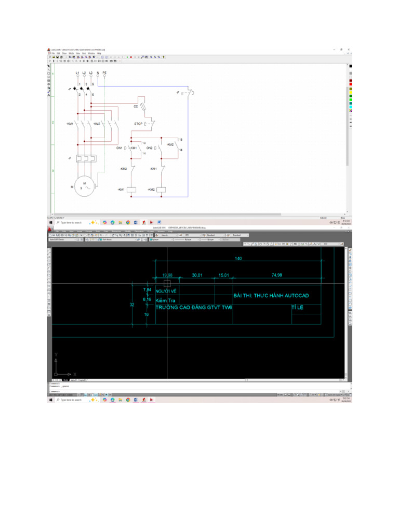Pick the yellow color swatch in CADe_SIMU palette
Screen dimensions: 399x532
[x=351, y=92]
